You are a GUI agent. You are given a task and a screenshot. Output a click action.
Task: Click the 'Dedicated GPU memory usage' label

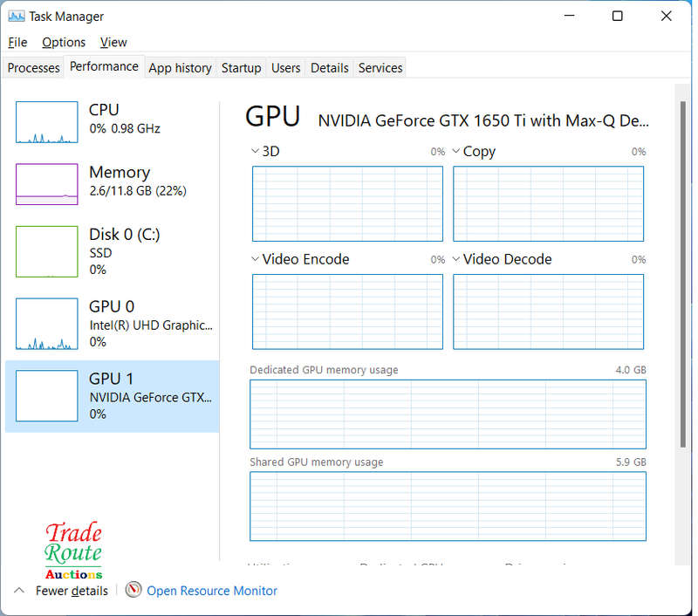click(x=324, y=370)
